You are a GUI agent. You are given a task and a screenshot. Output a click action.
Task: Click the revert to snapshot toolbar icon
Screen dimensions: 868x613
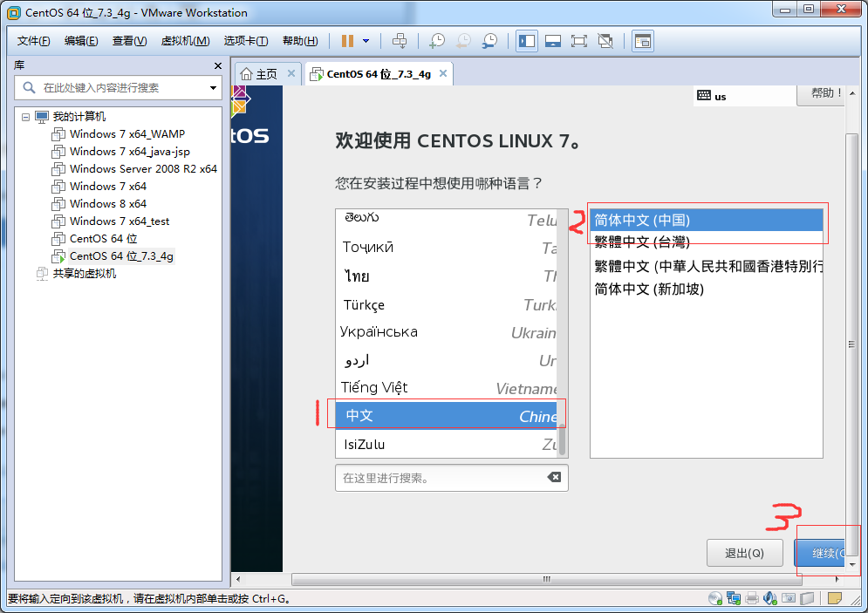pos(463,41)
